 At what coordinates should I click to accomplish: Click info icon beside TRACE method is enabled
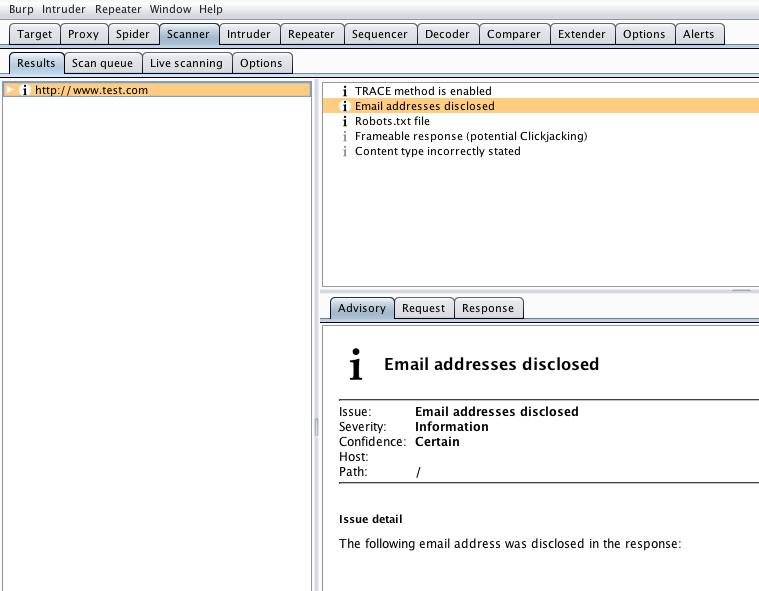coord(345,91)
